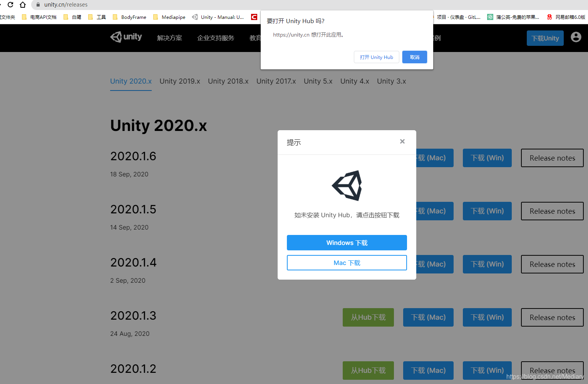Viewport: 588px width, 384px height.
Task: Click 下载 (Mac) for 2020.1.3
Action: tap(428, 317)
